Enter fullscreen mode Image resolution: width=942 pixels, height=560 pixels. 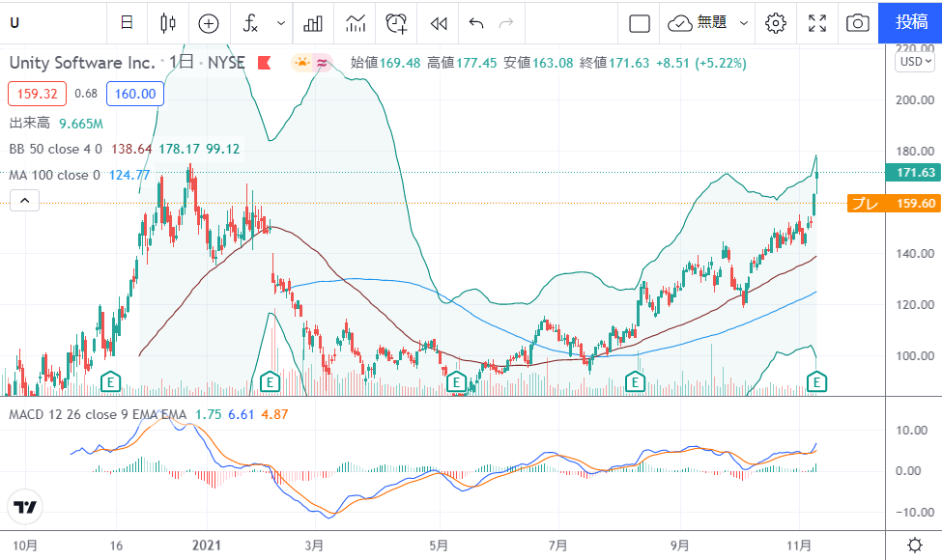[x=817, y=23]
